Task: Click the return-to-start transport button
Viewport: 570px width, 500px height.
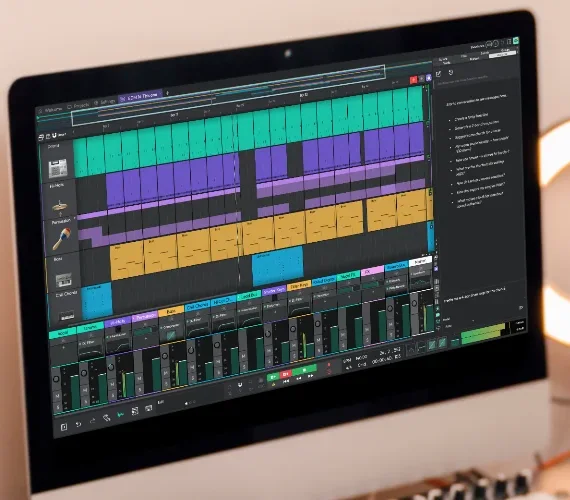Action: pos(286,381)
